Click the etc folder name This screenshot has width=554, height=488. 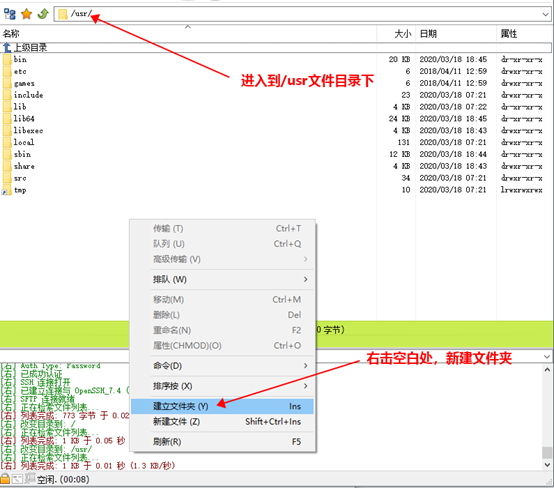coord(20,71)
